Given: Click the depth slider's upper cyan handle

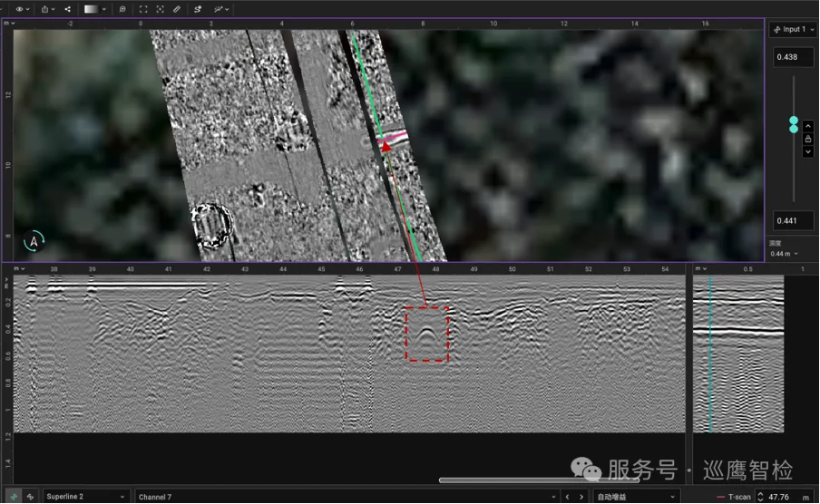Looking at the screenshot, I should (x=794, y=121).
